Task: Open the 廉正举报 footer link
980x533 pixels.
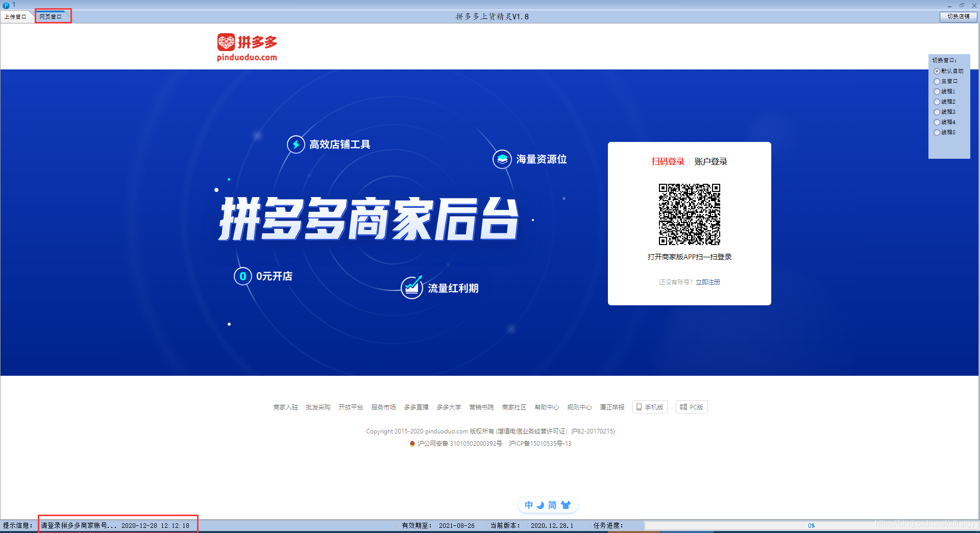Action: click(x=612, y=407)
